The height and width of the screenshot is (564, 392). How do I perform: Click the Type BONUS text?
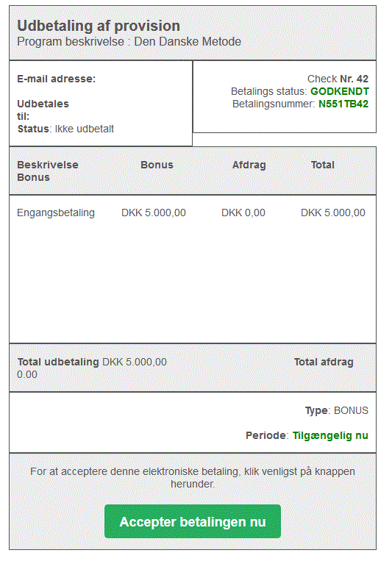point(337,410)
